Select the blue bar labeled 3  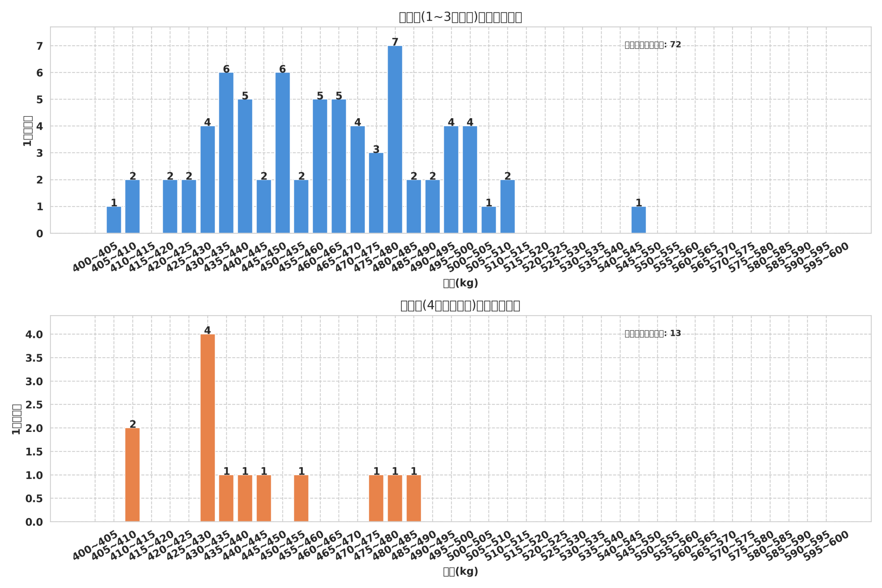tap(376, 193)
